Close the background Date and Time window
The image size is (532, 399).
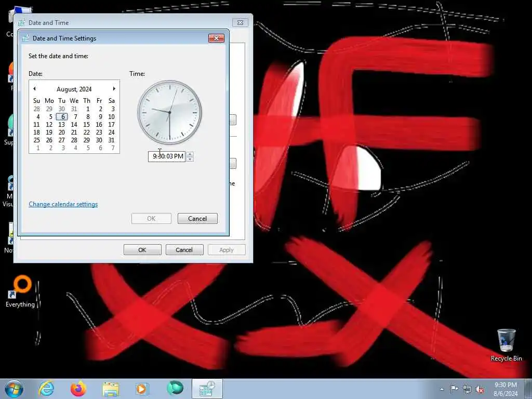(x=240, y=22)
